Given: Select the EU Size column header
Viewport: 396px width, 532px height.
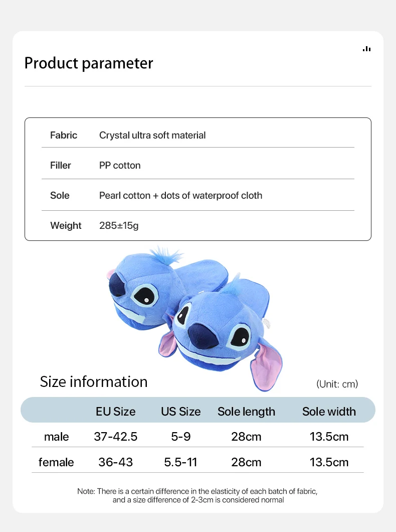Looking at the screenshot, I should 116,412.
